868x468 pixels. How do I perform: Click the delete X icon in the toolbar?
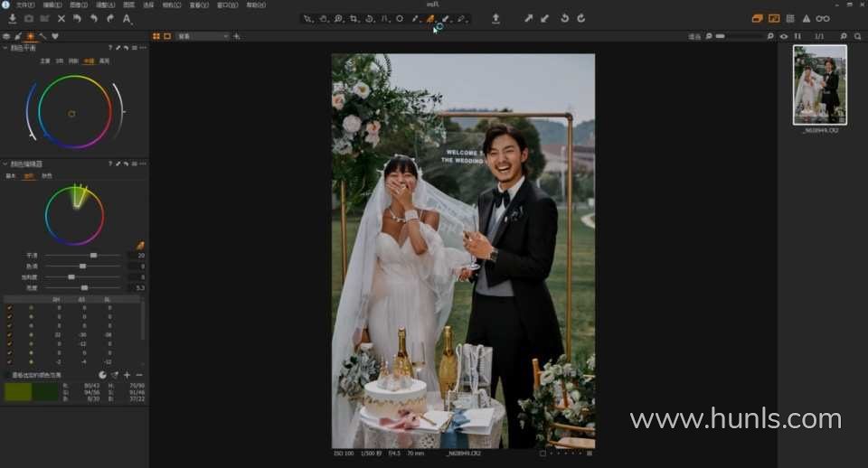(61, 18)
